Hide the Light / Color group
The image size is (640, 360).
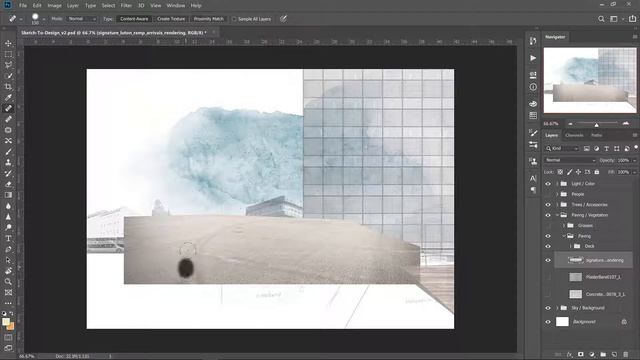548,184
